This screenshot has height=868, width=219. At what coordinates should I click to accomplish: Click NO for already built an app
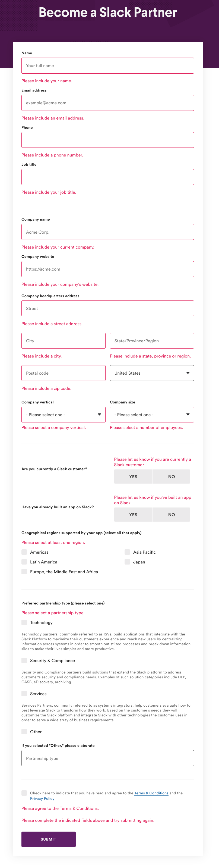tap(171, 515)
